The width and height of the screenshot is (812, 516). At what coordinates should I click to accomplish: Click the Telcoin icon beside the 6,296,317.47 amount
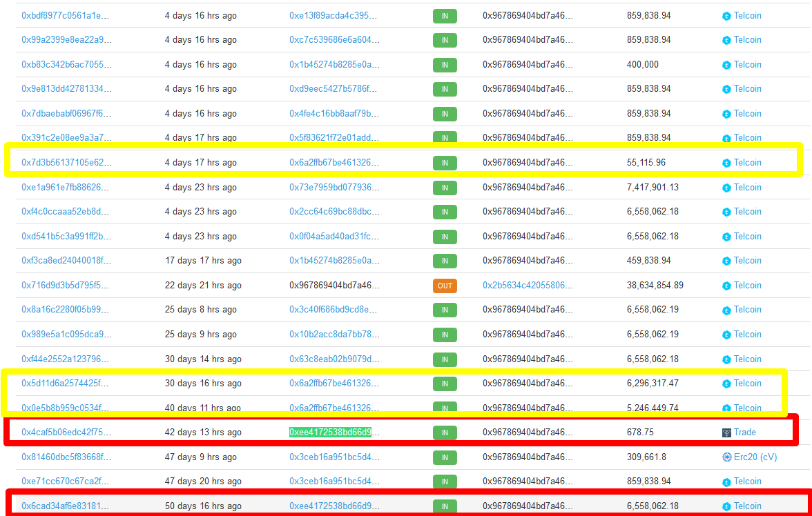(726, 384)
